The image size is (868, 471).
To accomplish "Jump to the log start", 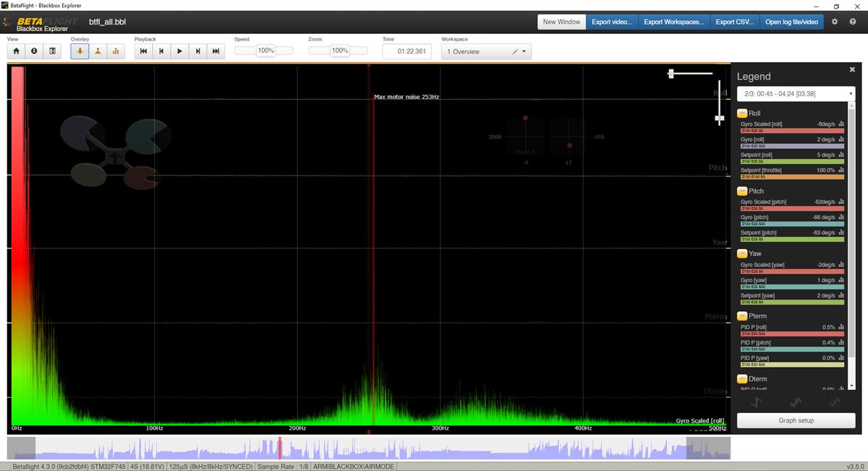I will coord(143,51).
